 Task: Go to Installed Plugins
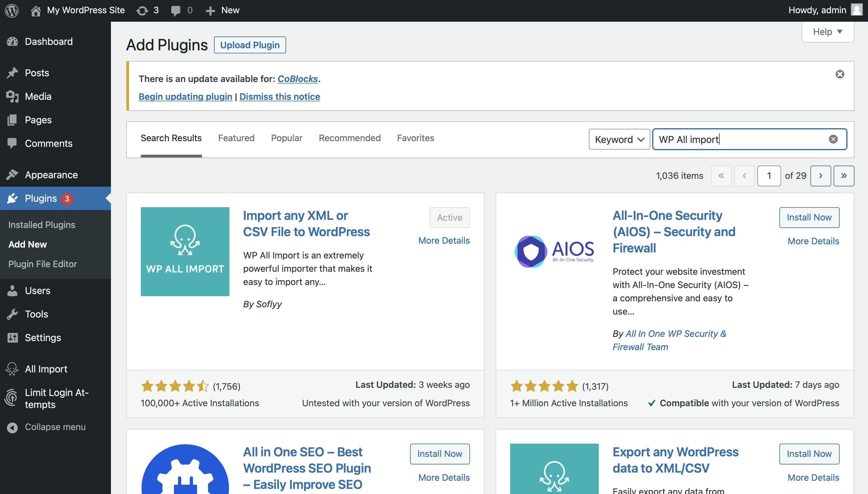tap(42, 225)
